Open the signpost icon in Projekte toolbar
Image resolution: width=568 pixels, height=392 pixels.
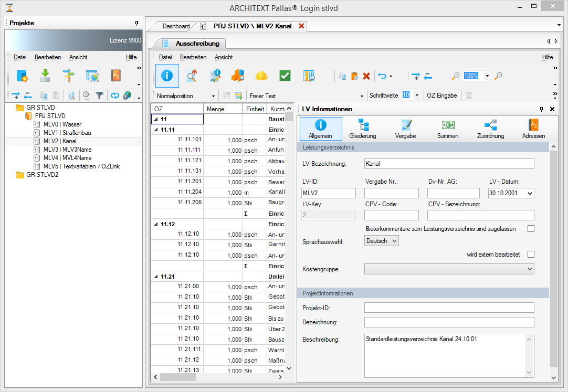68,76
